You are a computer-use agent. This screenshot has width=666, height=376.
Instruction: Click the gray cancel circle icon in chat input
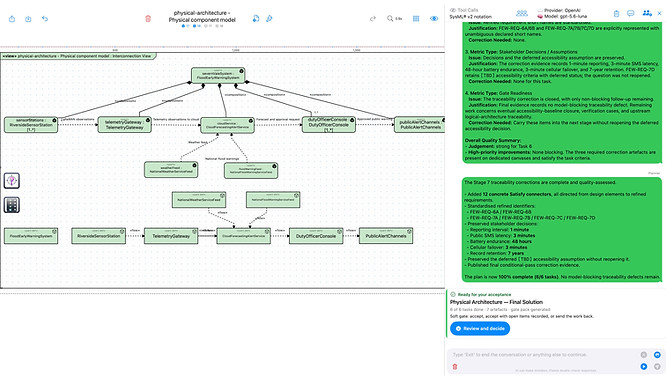[643, 355]
